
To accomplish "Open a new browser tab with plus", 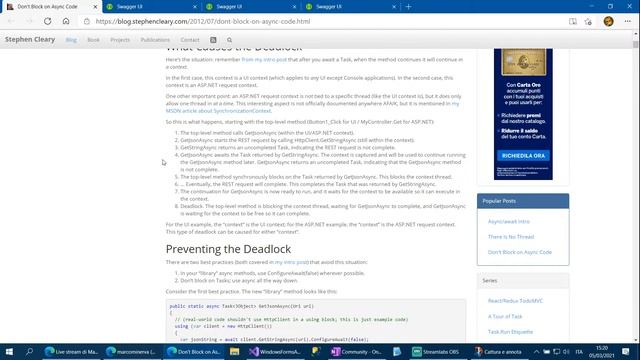I will (408, 7).
